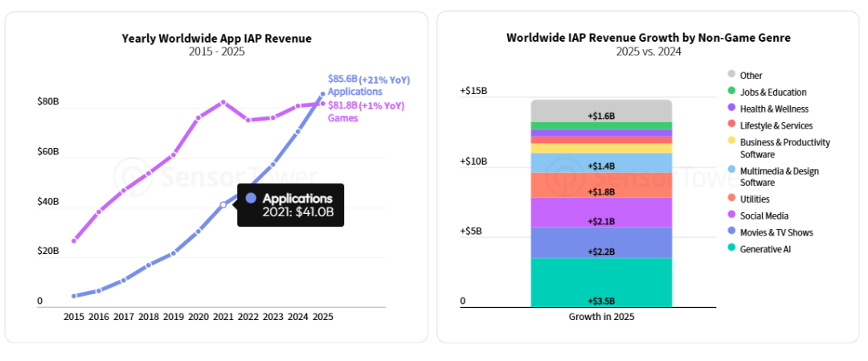Click the Applications 2021 tooltip box
Screen dimensions: 868x361
(290, 205)
